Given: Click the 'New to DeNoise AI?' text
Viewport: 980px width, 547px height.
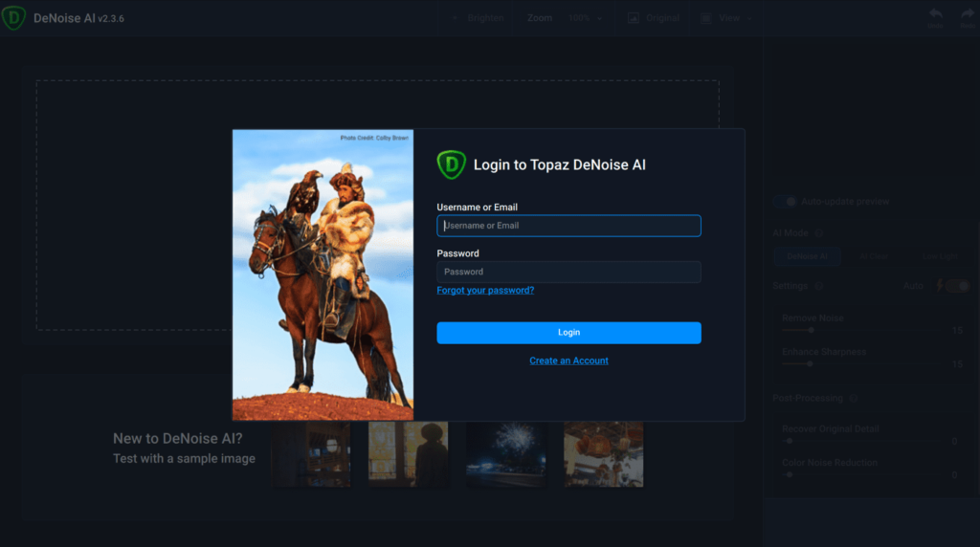Looking at the screenshot, I should click(x=177, y=438).
